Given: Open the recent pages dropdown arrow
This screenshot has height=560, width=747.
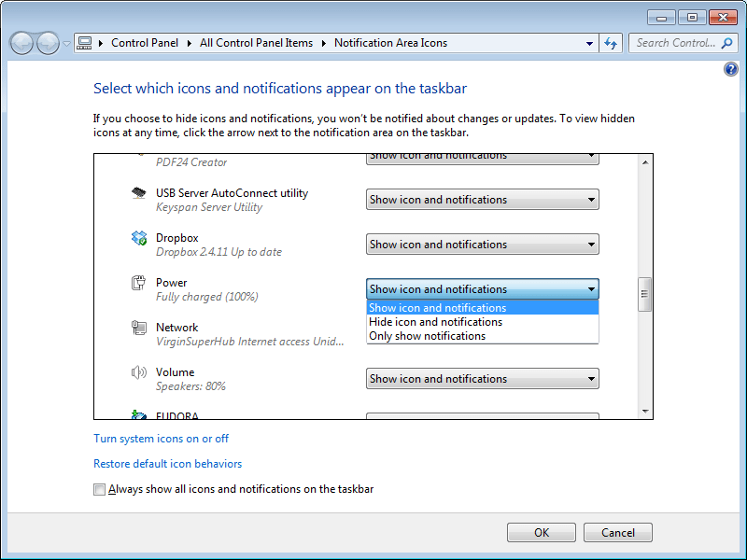Looking at the screenshot, I should pos(66,44).
